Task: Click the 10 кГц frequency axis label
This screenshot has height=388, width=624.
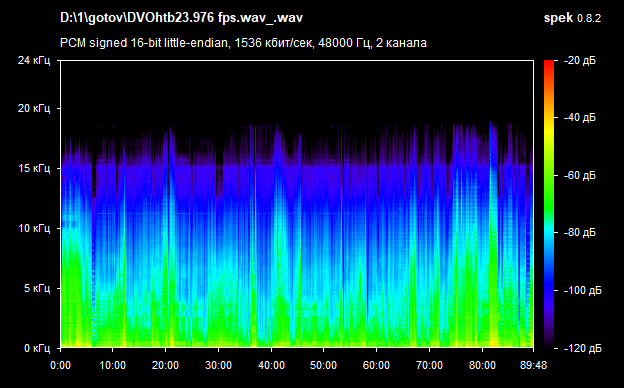Action: [34, 228]
